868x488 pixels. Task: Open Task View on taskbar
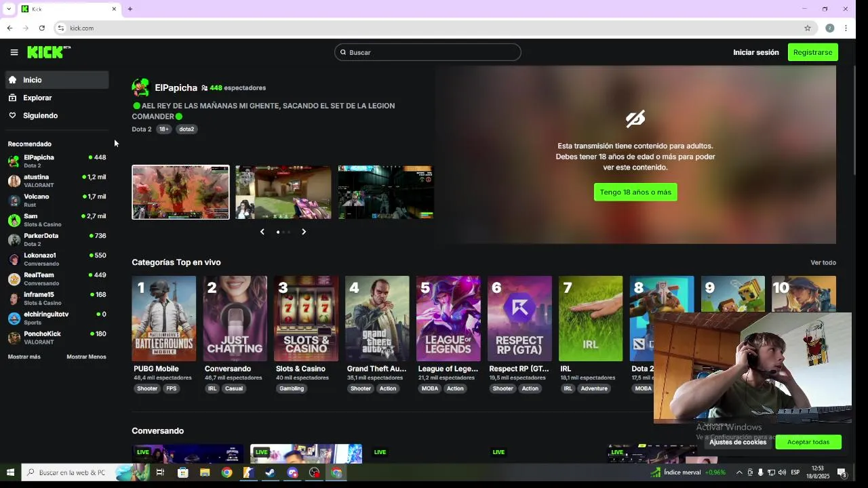[x=161, y=472]
